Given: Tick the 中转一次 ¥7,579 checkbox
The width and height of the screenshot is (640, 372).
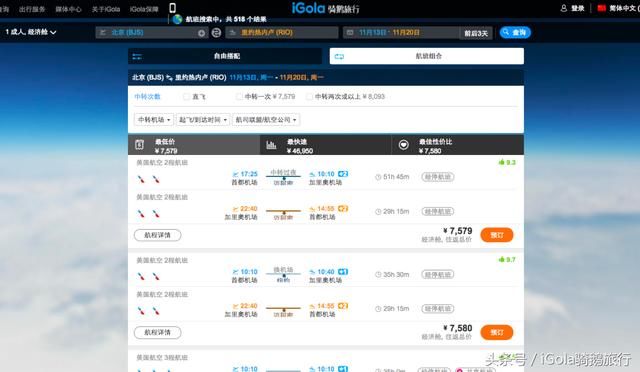Looking at the screenshot, I should pos(239,97).
